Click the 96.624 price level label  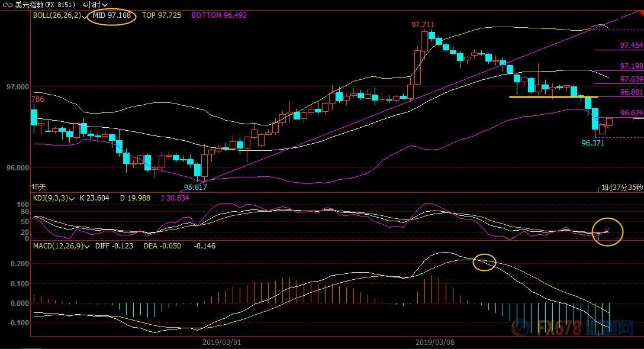coord(631,113)
